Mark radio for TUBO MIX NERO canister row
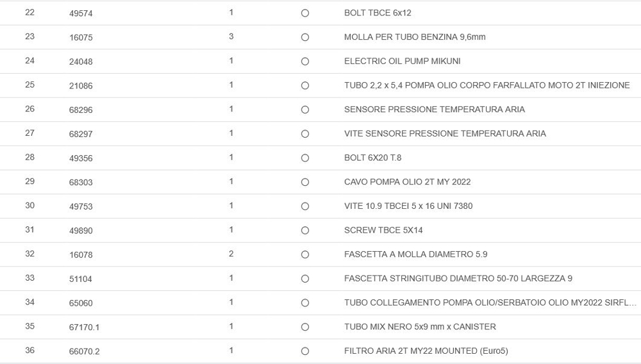Image resolution: width=641 pixels, height=364 pixels. click(305, 327)
